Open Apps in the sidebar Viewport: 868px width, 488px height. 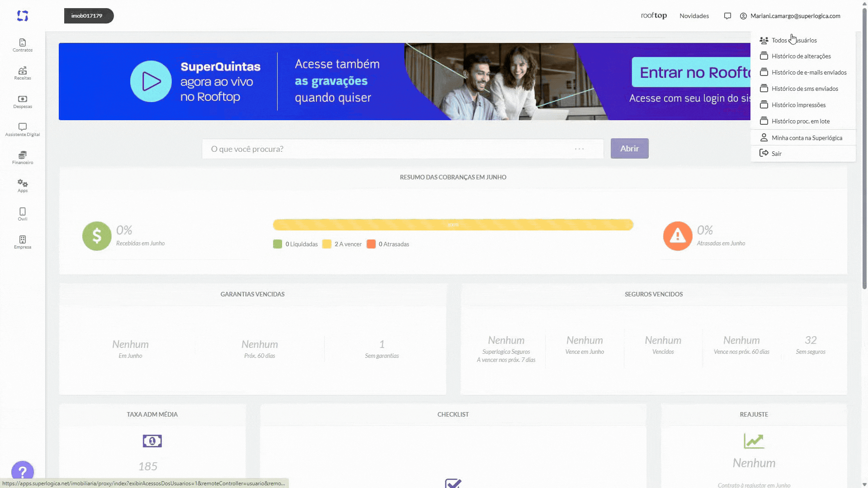[23, 186]
